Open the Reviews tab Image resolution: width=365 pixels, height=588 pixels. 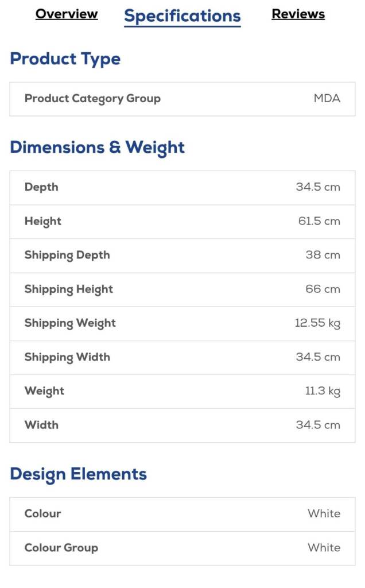pos(298,14)
